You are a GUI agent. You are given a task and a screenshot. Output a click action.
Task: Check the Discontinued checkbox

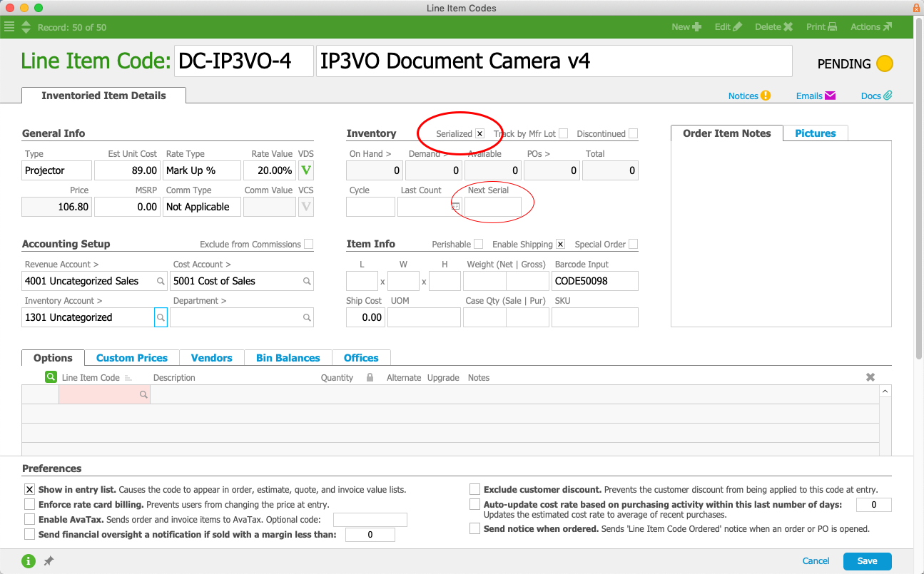tap(634, 133)
